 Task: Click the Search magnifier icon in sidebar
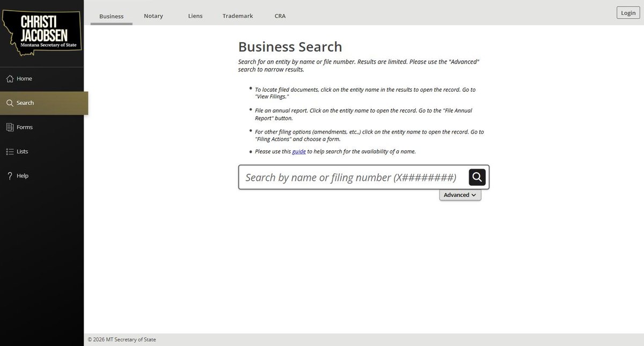10,103
